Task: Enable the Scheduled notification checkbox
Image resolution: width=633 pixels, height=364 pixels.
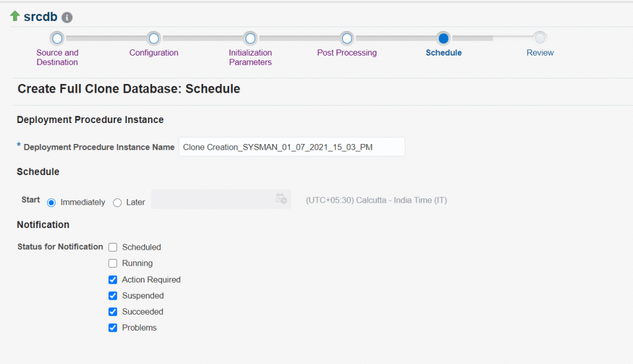Action: pos(113,247)
